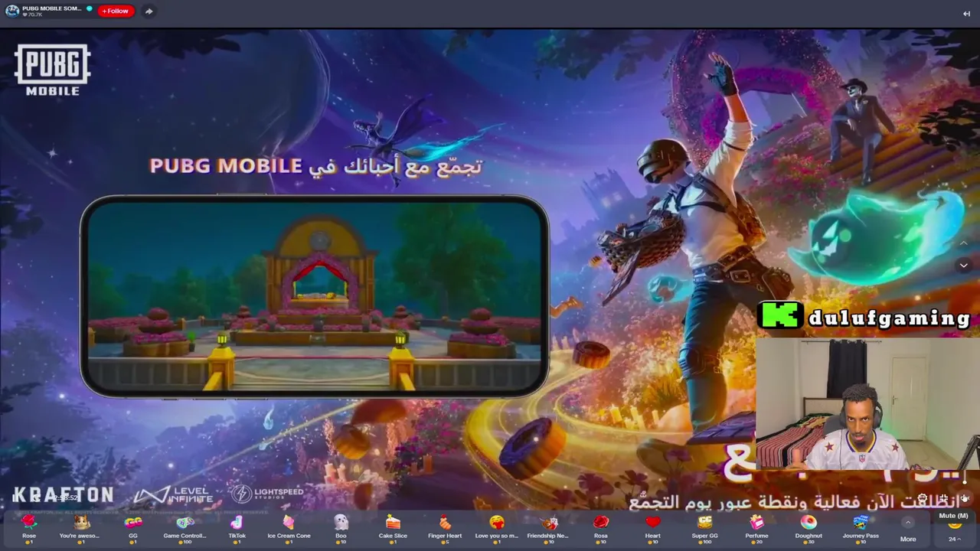Image resolution: width=980 pixels, height=551 pixels.
Task: Send the Friendship Necklace gift
Action: (548, 528)
